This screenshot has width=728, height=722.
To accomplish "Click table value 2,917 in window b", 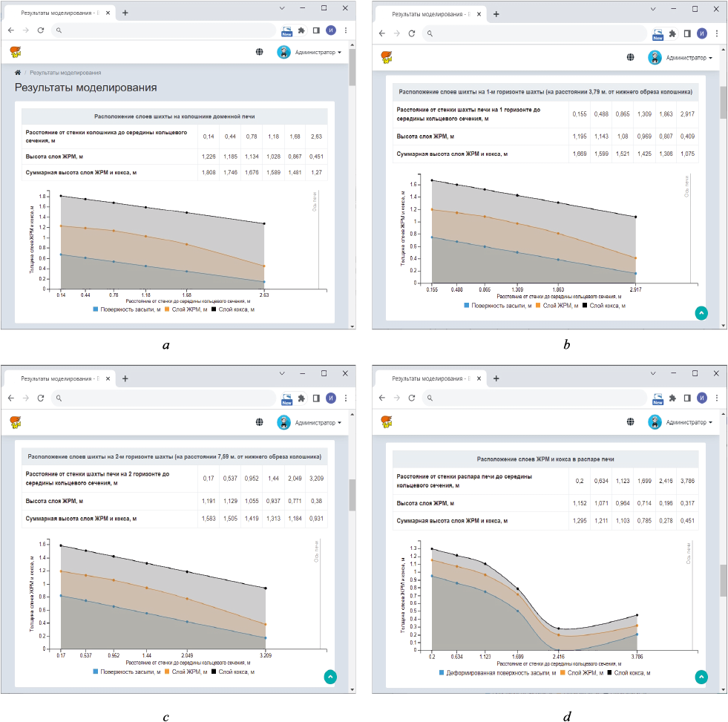I will tap(687, 114).
